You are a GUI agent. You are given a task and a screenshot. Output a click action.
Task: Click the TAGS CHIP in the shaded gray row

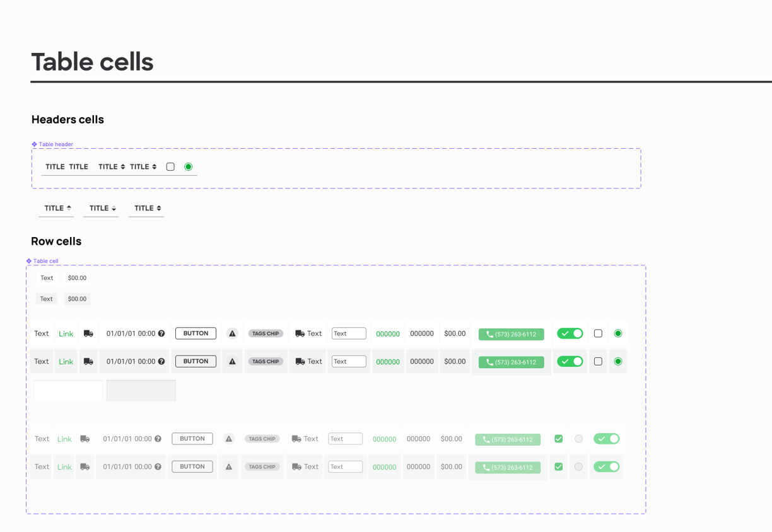click(266, 361)
